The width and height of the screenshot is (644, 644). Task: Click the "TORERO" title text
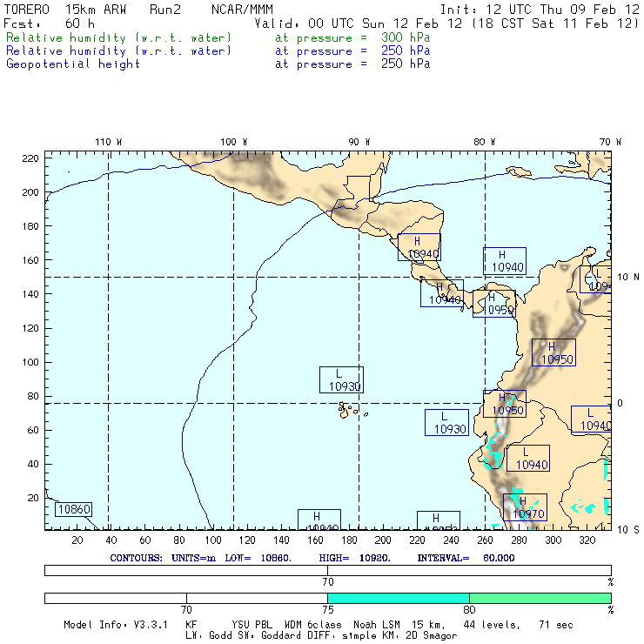click(x=26, y=10)
